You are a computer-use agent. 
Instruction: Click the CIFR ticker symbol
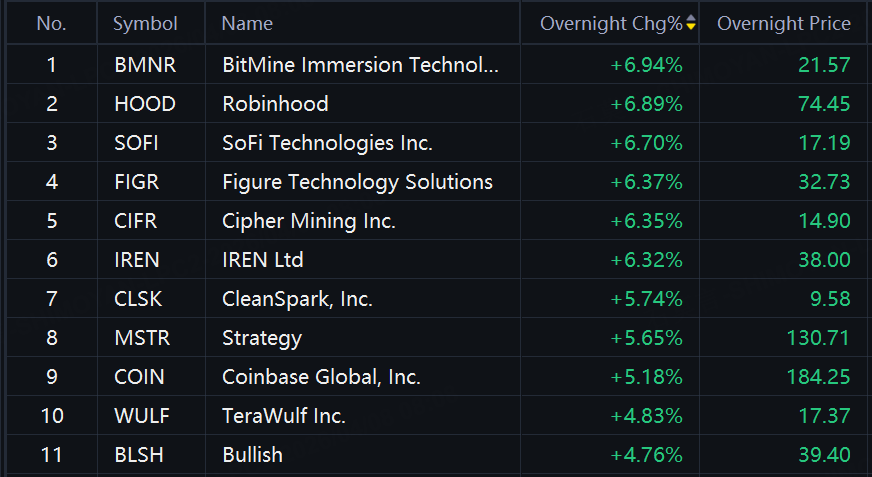click(x=136, y=221)
